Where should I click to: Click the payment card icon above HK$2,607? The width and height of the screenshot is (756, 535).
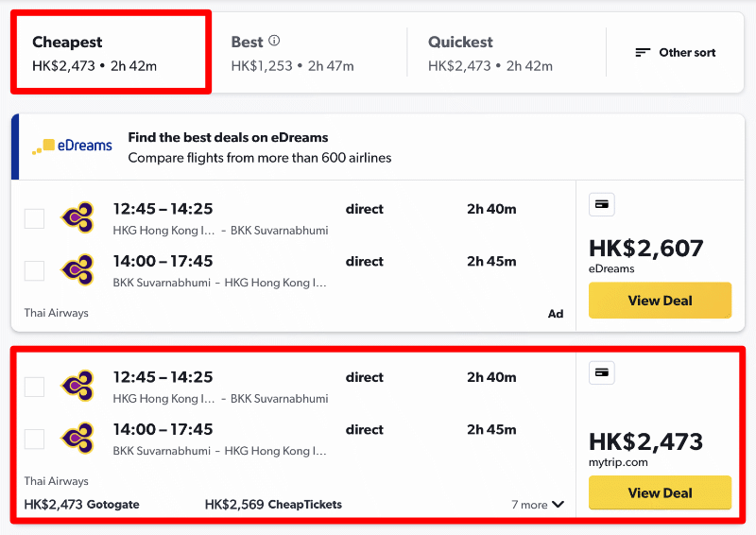click(601, 204)
